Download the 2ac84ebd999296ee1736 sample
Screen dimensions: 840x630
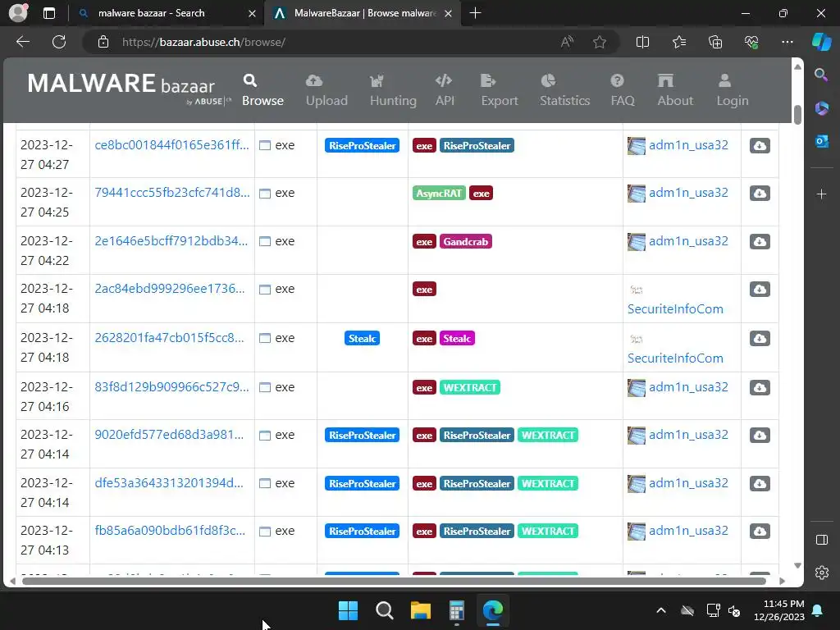click(x=760, y=290)
